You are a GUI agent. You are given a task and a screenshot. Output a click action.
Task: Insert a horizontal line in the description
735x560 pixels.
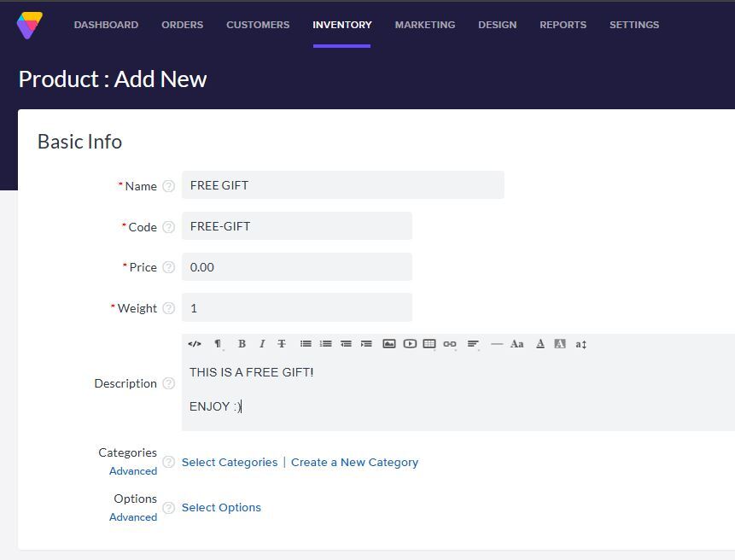coord(497,344)
